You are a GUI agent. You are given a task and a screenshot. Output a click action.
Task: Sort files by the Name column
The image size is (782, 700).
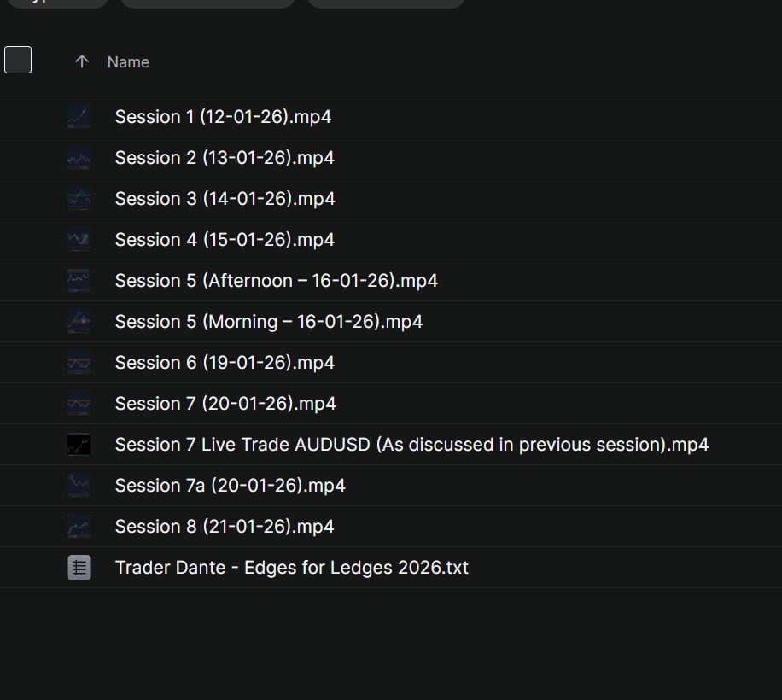[128, 61]
